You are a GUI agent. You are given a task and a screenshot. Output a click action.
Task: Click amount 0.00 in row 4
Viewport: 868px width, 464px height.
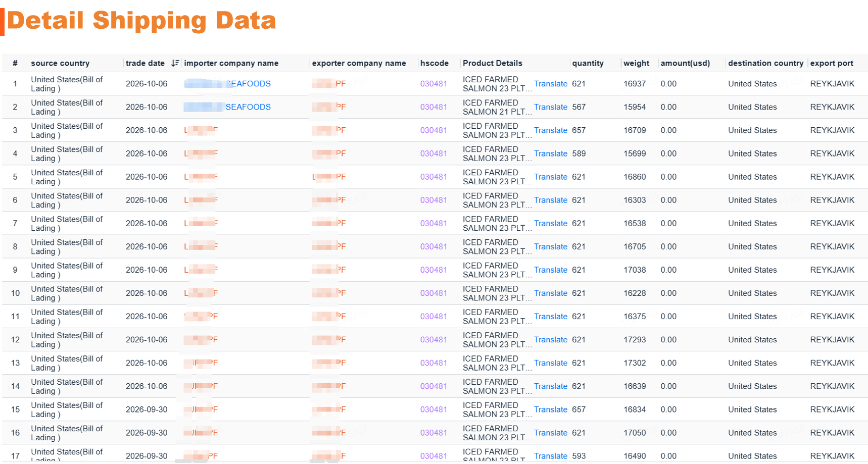click(x=668, y=153)
